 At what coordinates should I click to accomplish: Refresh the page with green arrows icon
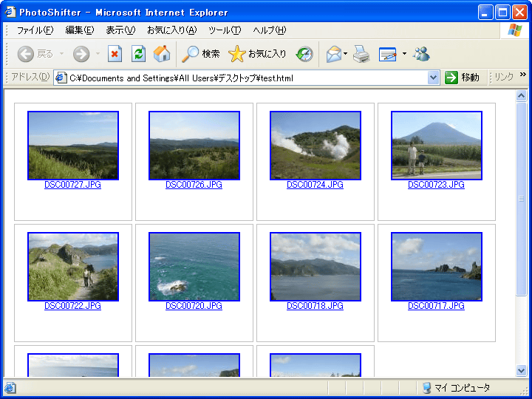pos(138,54)
